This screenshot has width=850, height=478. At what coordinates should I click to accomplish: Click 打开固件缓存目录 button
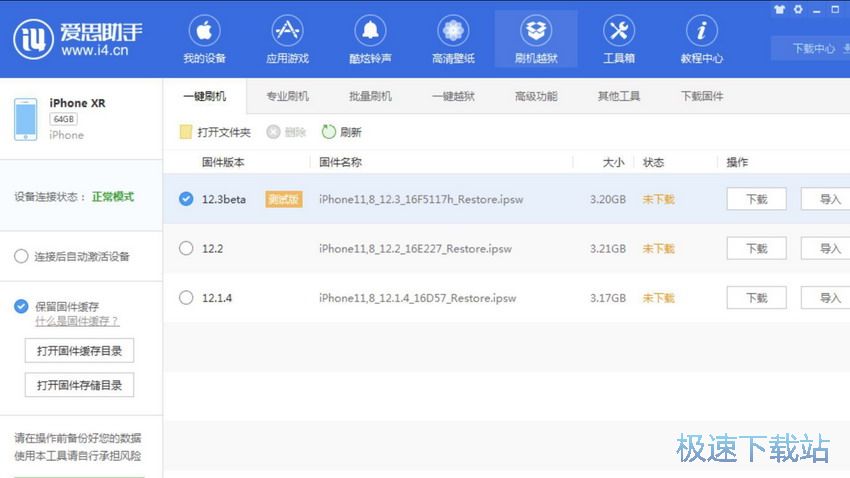(x=79, y=351)
